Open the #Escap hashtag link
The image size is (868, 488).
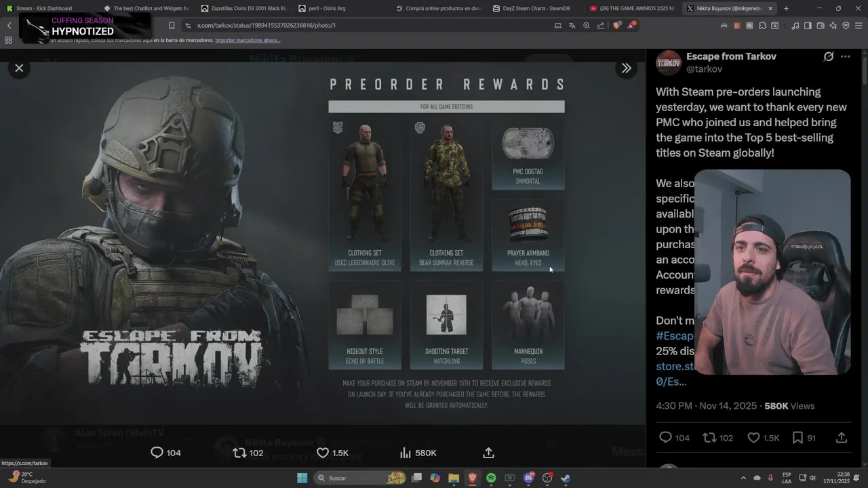675,335
